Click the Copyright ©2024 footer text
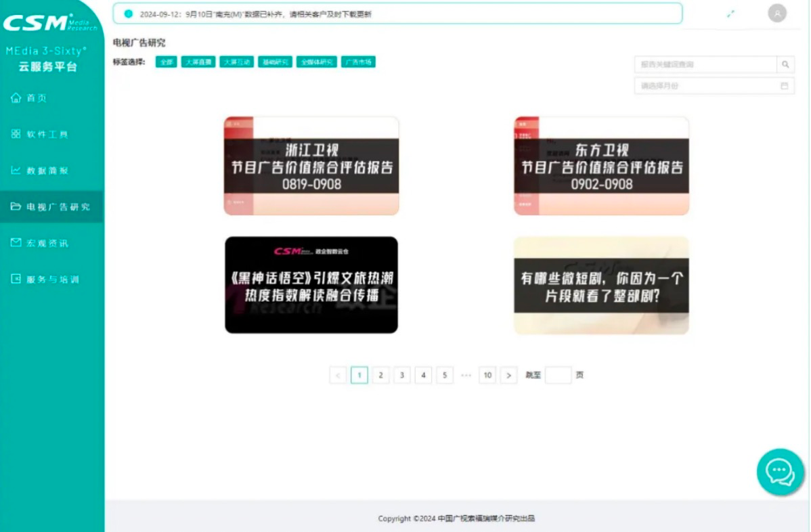 (456, 518)
